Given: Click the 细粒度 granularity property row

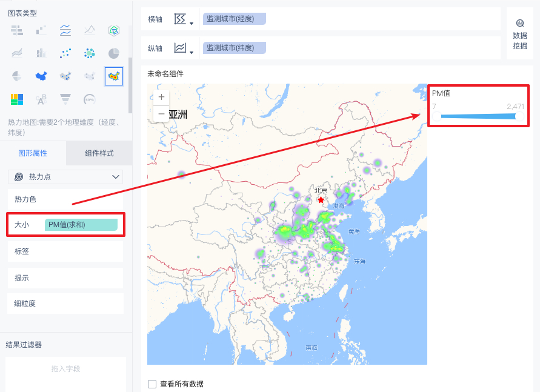Looking at the screenshot, I should pyautogui.click(x=65, y=304).
